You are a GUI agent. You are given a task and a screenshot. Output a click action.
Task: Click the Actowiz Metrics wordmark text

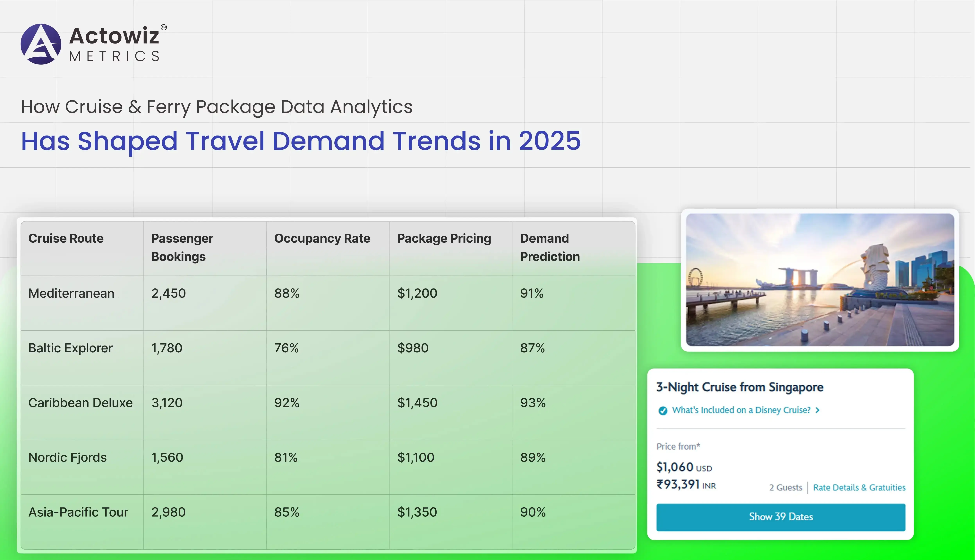coord(115,44)
